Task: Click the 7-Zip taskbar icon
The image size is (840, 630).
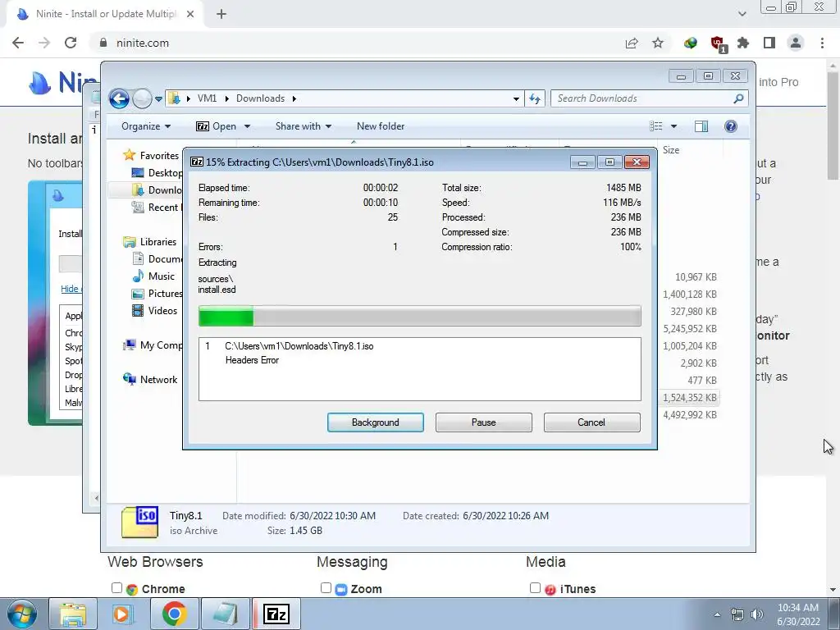Action: point(276,614)
